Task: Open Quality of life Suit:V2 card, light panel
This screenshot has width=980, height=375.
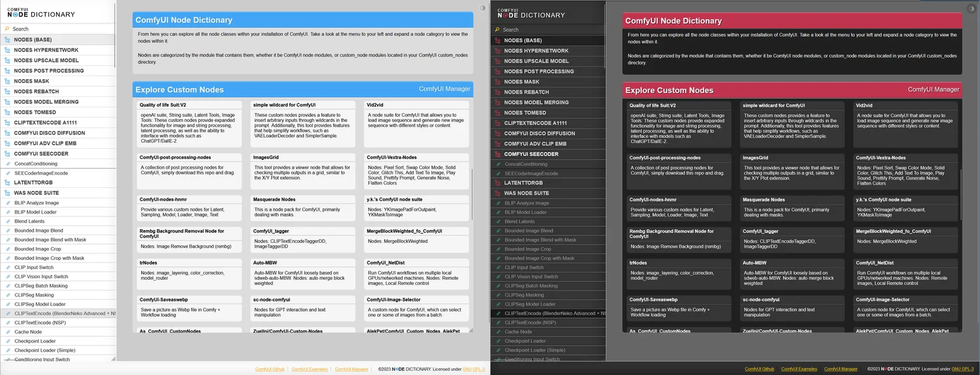Action: tap(189, 123)
